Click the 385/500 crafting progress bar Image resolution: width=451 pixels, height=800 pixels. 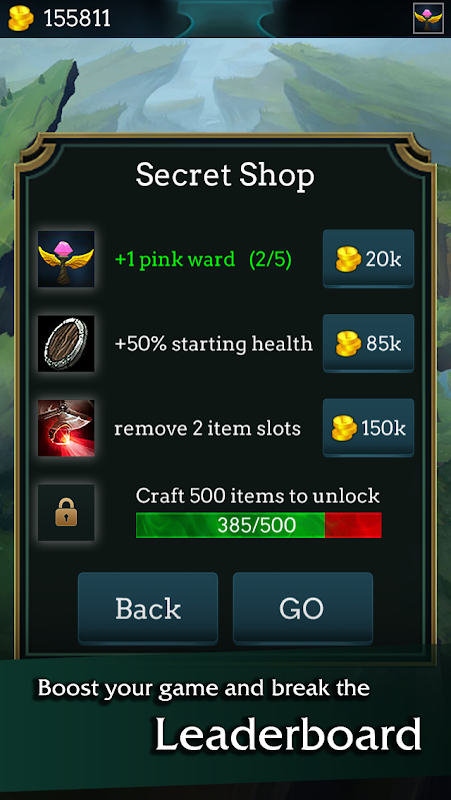click(x=259, y=525)
